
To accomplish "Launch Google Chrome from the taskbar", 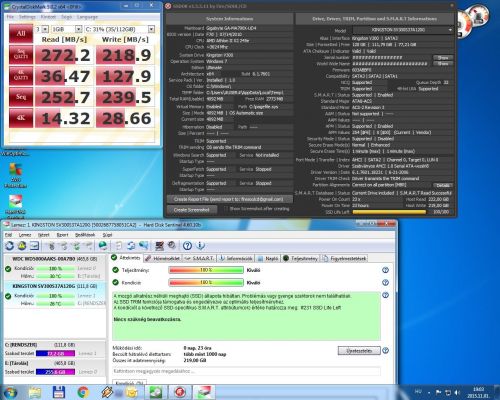I will [x=83, y=392].
